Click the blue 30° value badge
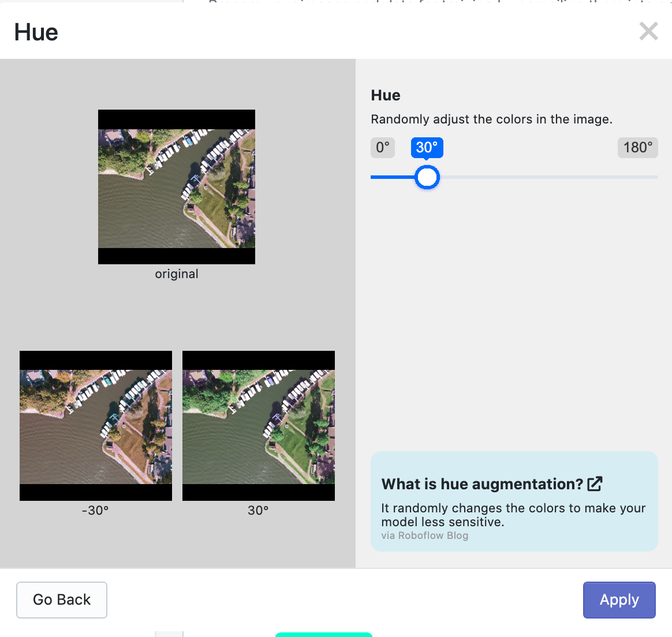This screenshot has height=637, width=672. 427,148
